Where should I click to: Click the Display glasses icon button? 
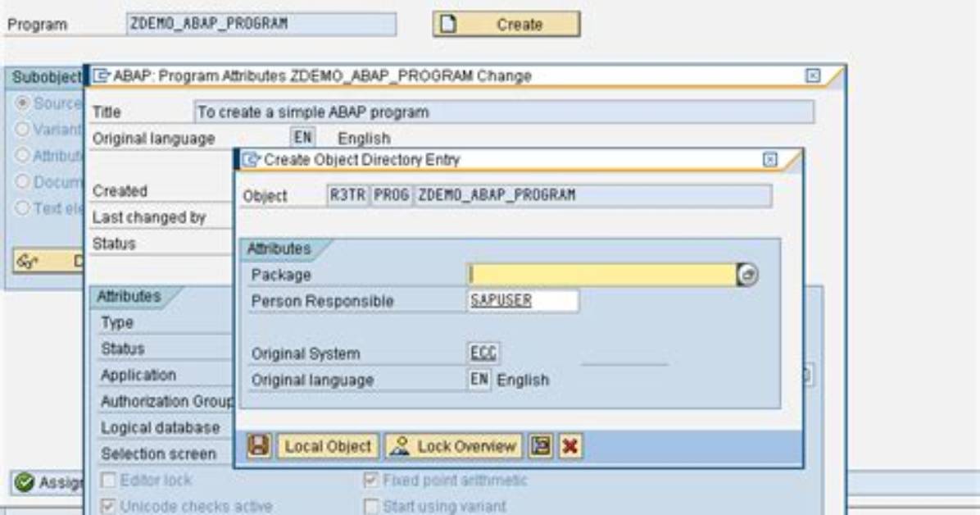(x=48, y=261)
